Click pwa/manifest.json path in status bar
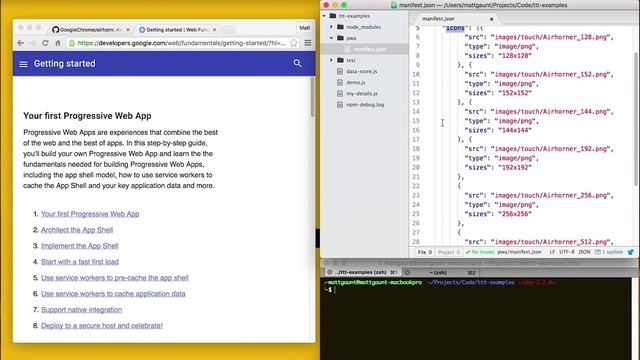This screenshot has height=360, width=640. (519, 252)
